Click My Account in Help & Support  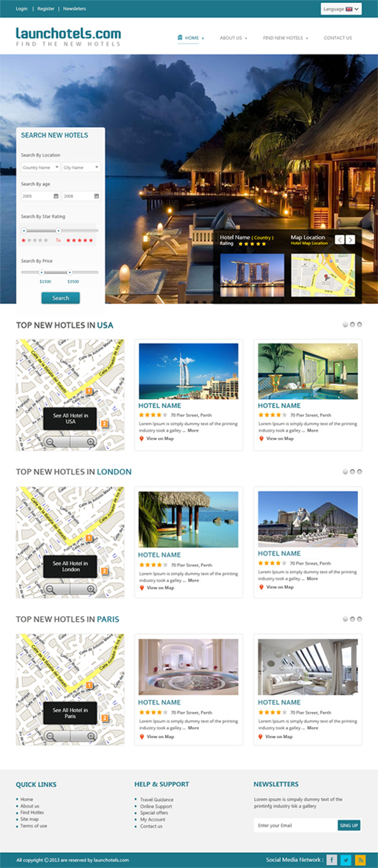coord(153,819)
